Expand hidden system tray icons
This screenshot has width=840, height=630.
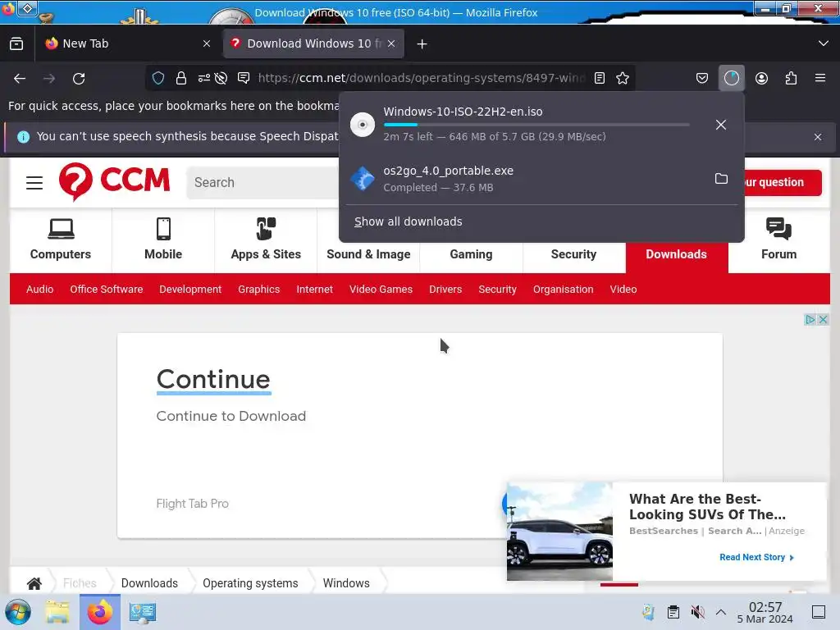click(721, 612)
